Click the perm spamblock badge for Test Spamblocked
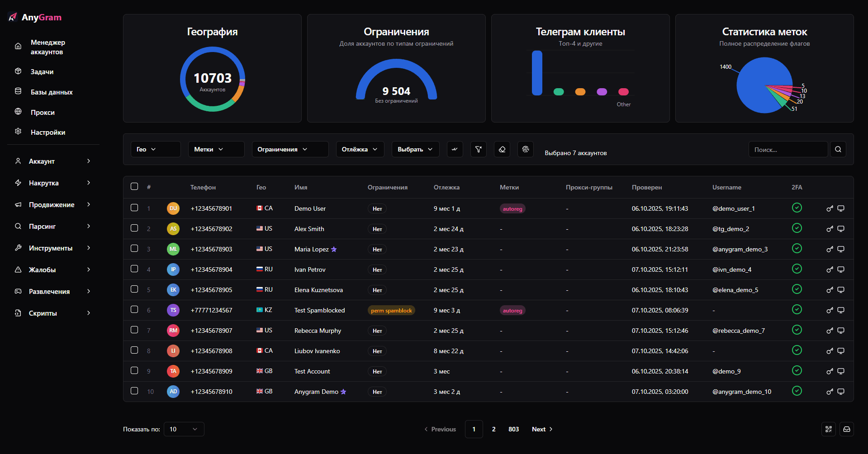The height and width of the screenshot is (454, 868). (391, 310)
